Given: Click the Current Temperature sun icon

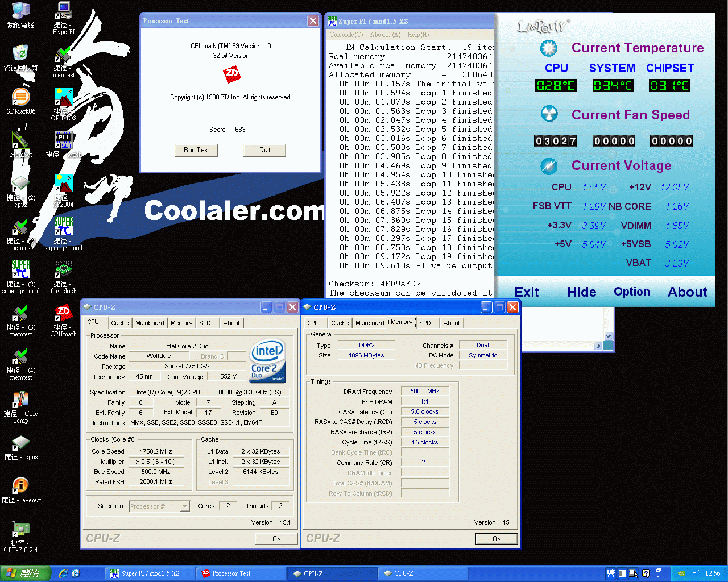Looking at the screenshot, I should (x=549, y=48).
